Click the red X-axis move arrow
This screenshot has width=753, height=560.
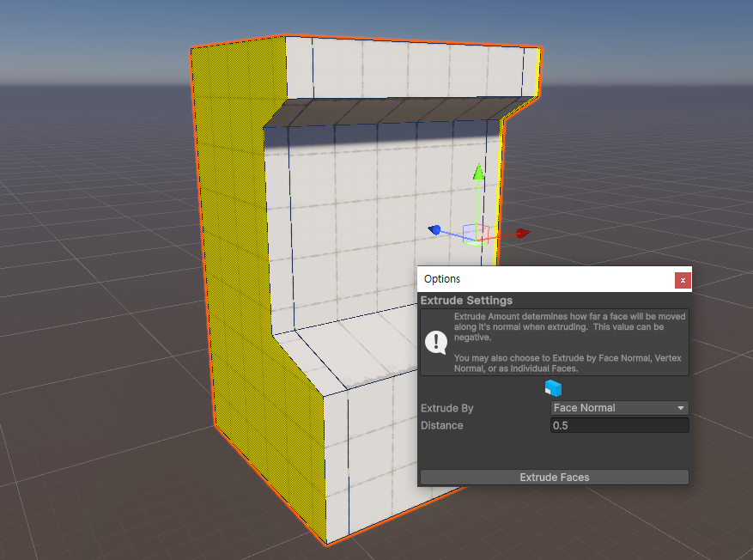tap(521, 233)
